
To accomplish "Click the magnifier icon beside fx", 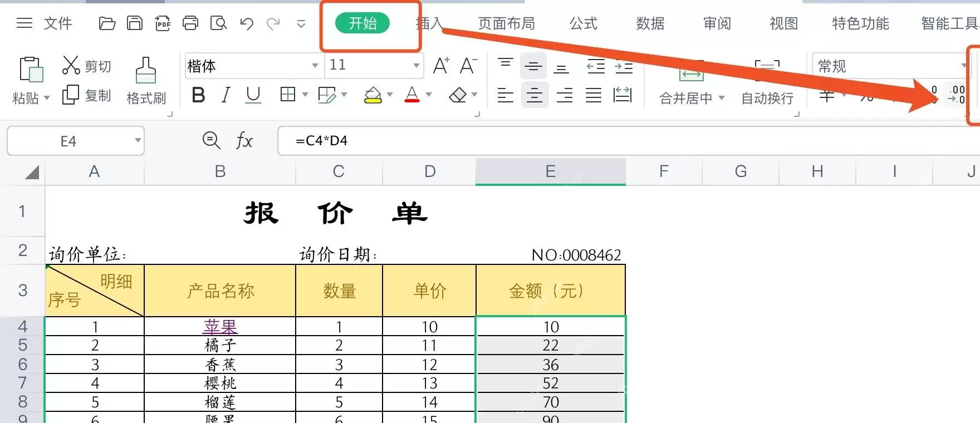I will pos(211,140).
